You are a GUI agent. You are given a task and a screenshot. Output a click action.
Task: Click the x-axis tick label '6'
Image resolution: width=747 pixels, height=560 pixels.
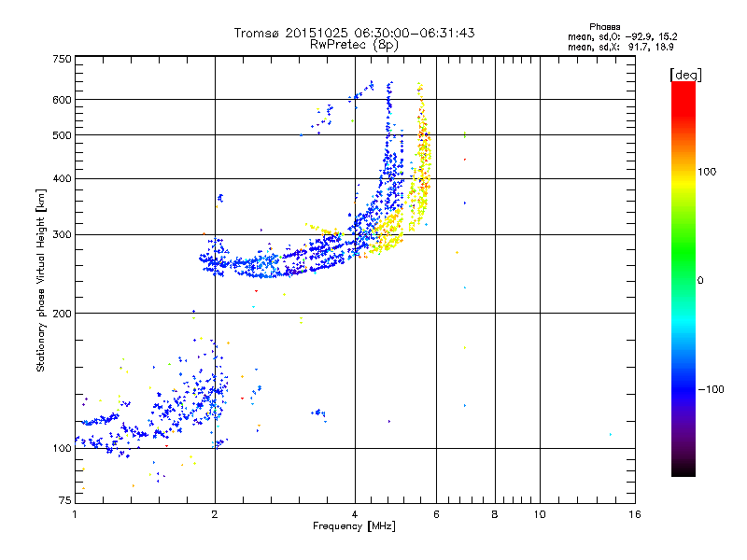click(x=436, y=514)
